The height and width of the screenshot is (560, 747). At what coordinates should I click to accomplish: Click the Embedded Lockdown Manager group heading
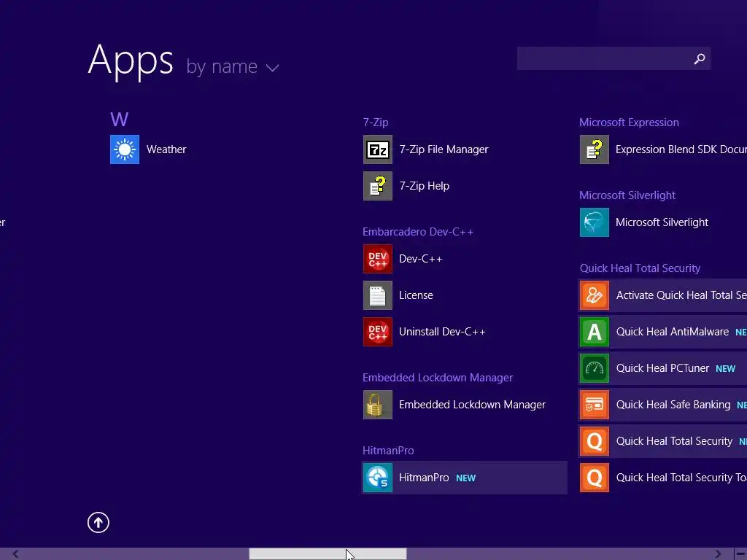[x=438, y=378]
